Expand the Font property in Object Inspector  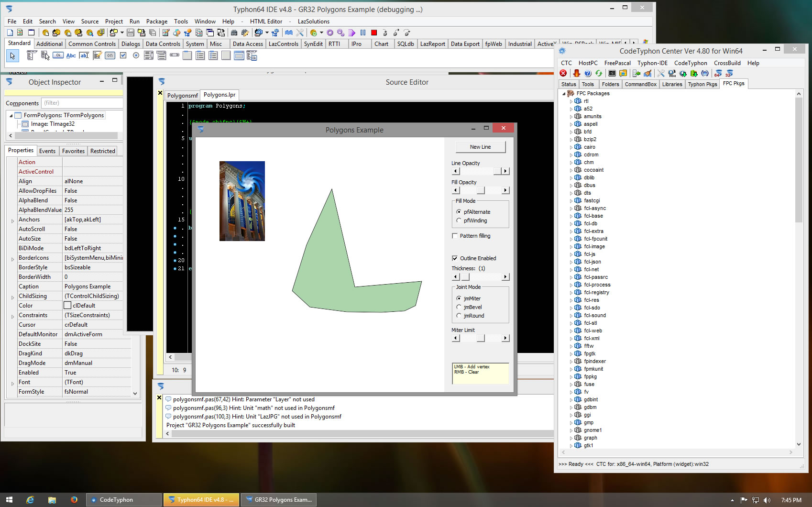tap(12, 383)
